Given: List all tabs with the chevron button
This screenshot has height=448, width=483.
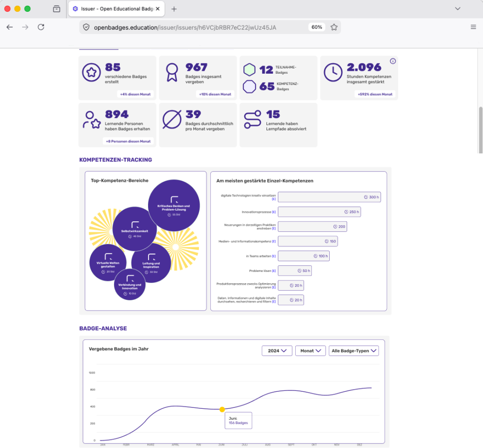Looking at the screenshot, I should [458, 8].
